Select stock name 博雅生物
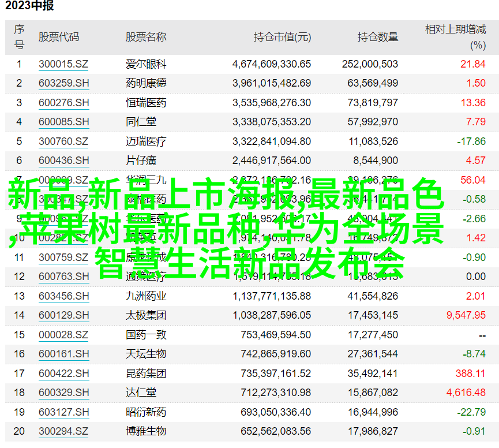Image resolution: width=499 pixels, height=448 pixels. click(x=146, y=431)
